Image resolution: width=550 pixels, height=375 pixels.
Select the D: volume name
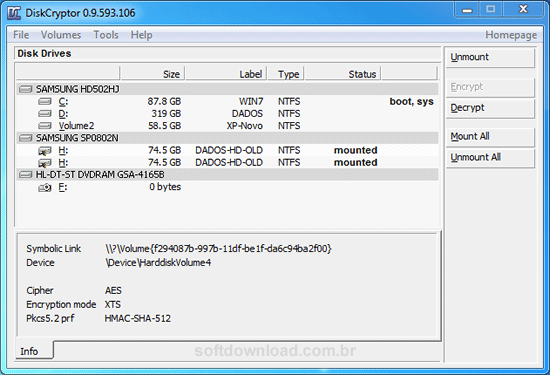63,114
